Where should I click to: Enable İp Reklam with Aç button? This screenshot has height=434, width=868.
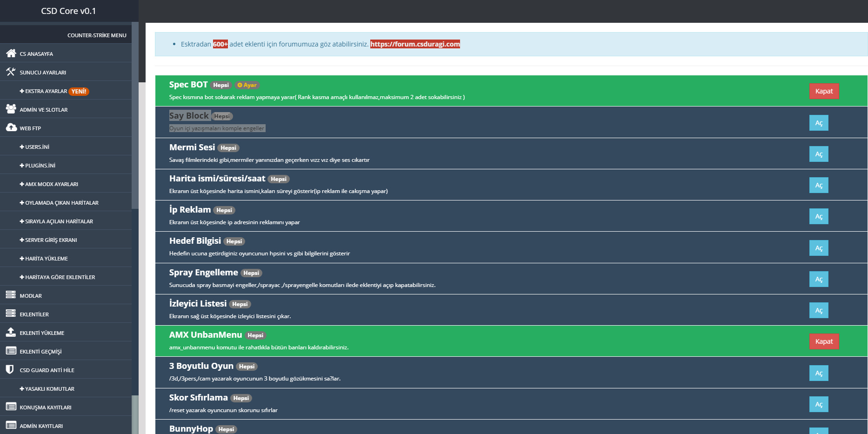pyautogui.click(x=819, y=216)
